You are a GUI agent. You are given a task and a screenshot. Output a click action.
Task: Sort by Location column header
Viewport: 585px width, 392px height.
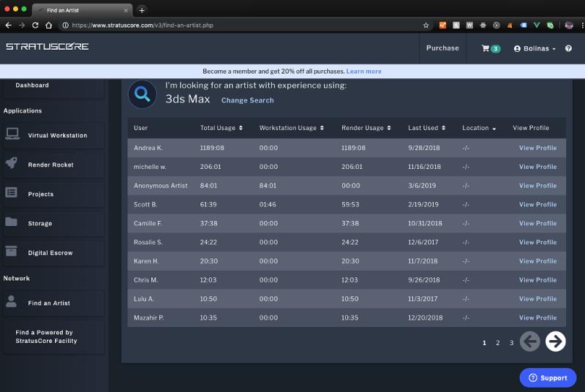479,128
